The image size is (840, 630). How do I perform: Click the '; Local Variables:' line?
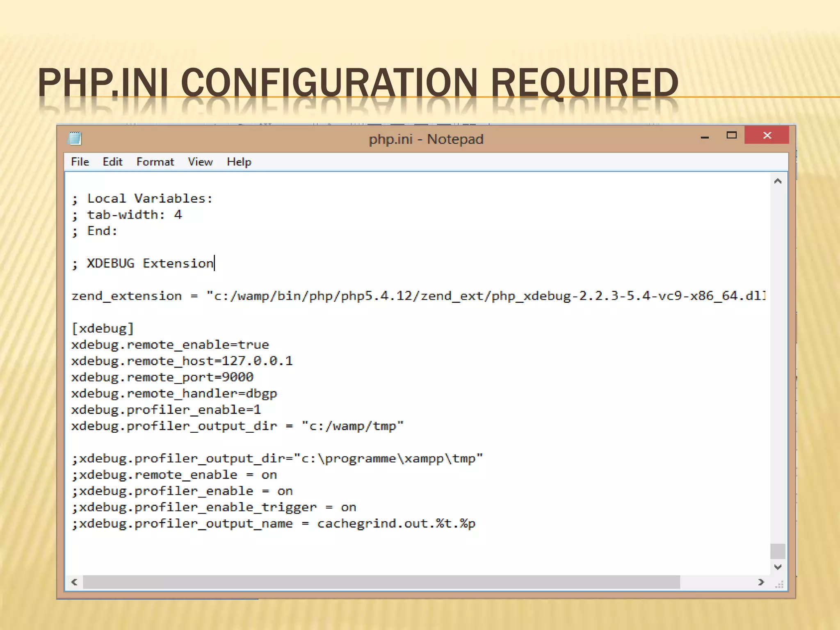tap(142, 199)
